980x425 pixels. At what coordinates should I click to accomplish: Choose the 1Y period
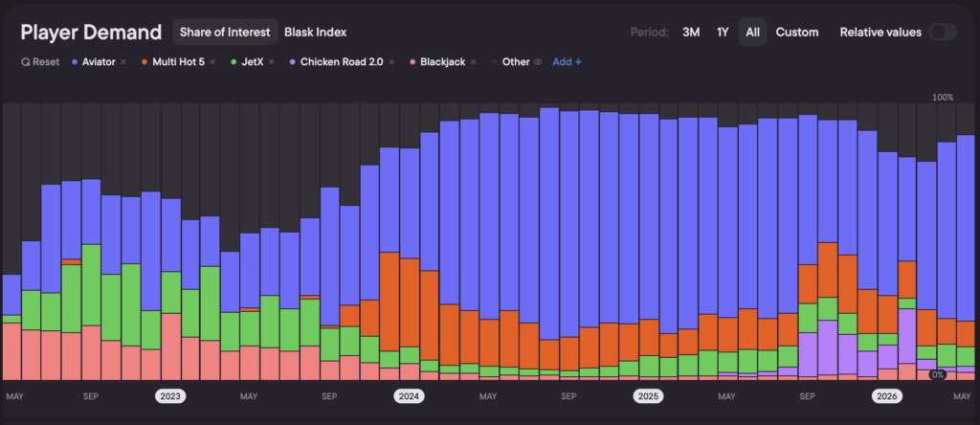pyautogui.click(x=723, y=32)
